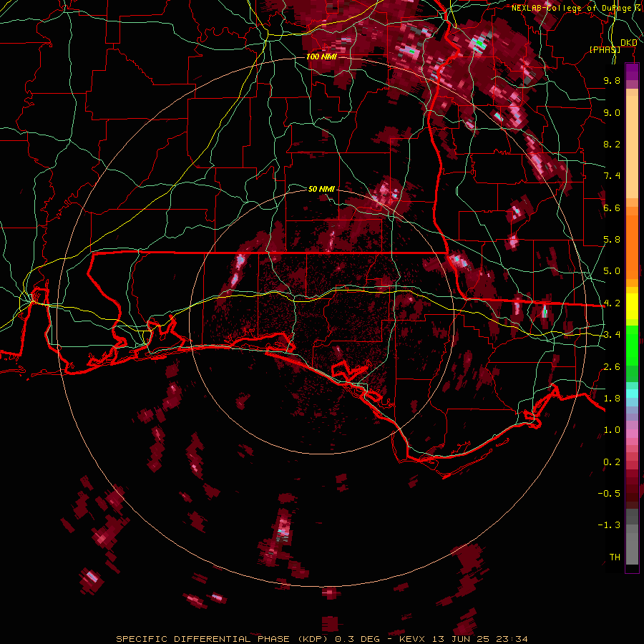Click the 5.0 scale value
Screen dimensions: 644x644
point(612,271)
